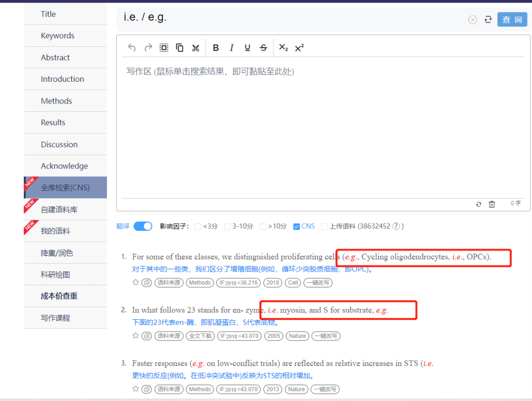The image size is (532, 401).
Task: Click the star icon on the first search result
Action: tap(135, 282)
